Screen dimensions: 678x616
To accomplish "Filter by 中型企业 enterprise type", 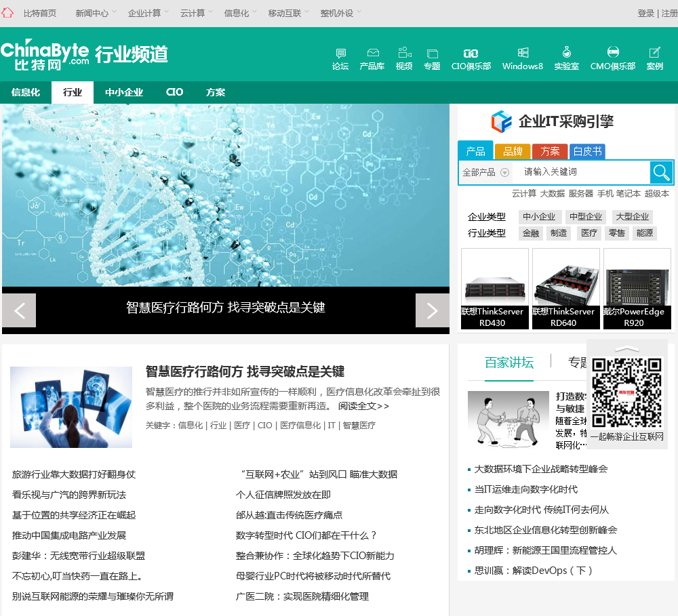I will click(586, 217).
